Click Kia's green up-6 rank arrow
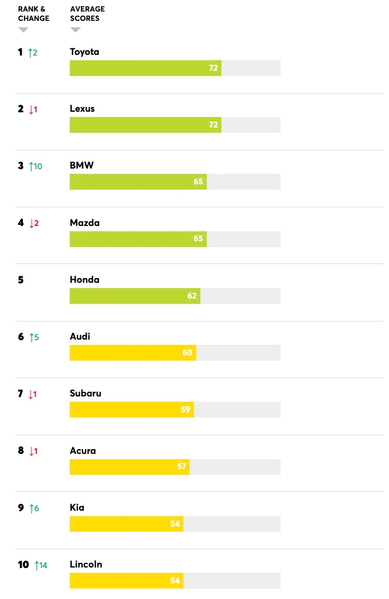The width and height of the screenshot is (389, 599). pyautogui.click(x=34, y=508)
